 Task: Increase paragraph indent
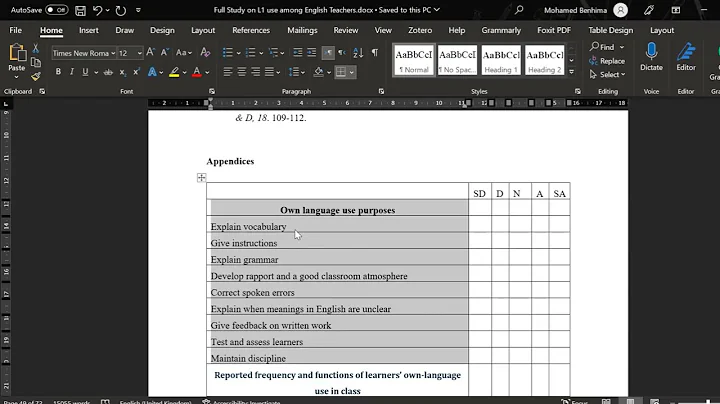[x=312, y=52]
